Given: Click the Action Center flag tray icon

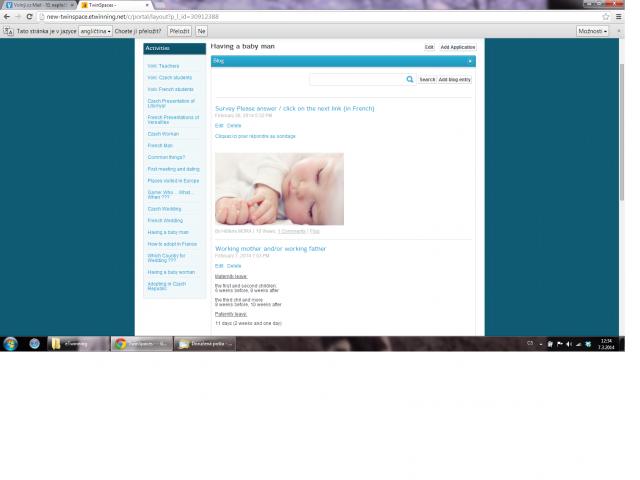Looking at the screenshot, I should coord(560,344).
